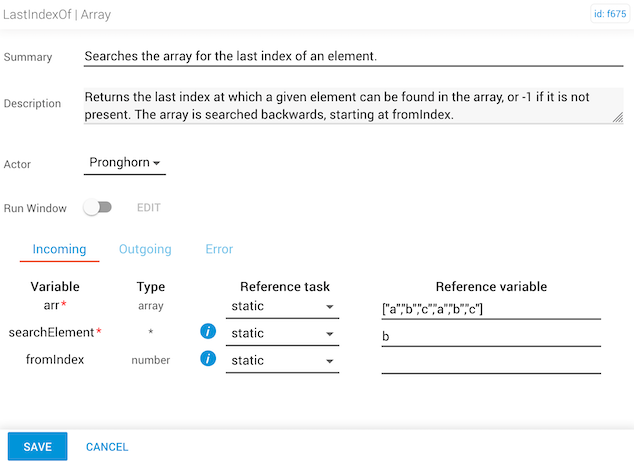Click the Summary text field

point(353,56)
